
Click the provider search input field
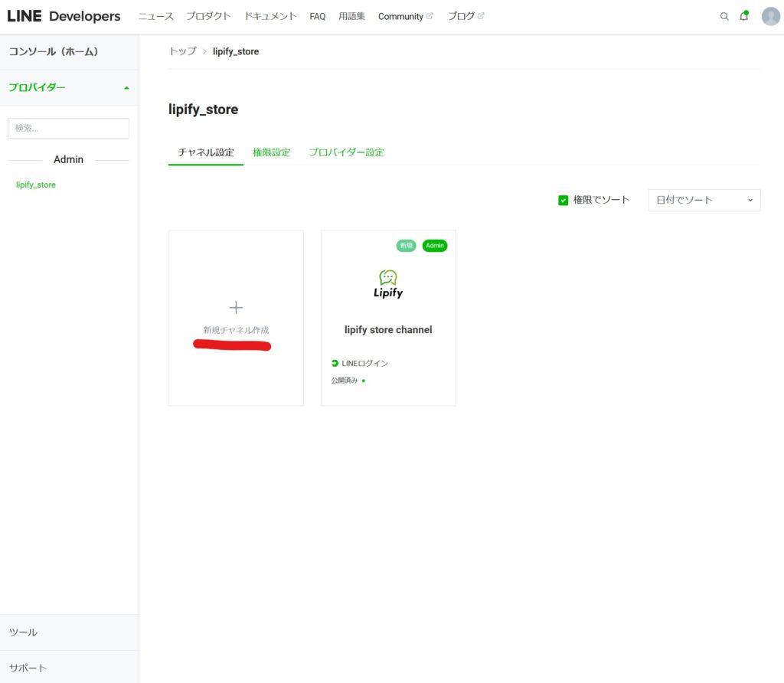pyautogui.click(x=68, y=128)
